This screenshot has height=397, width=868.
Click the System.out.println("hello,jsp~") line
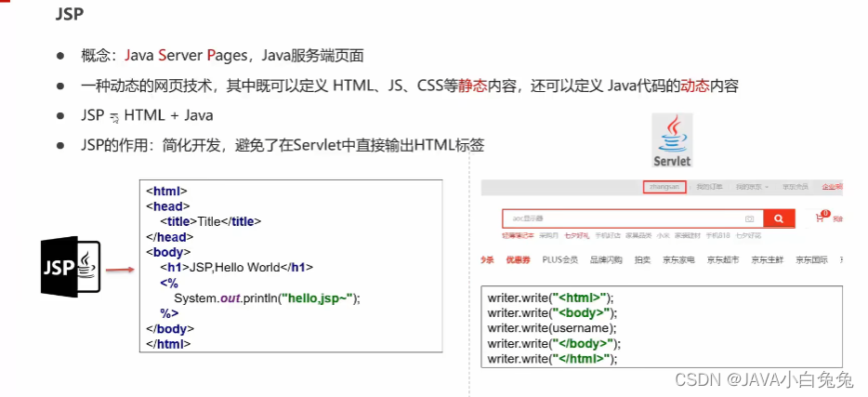coord(268,298)
